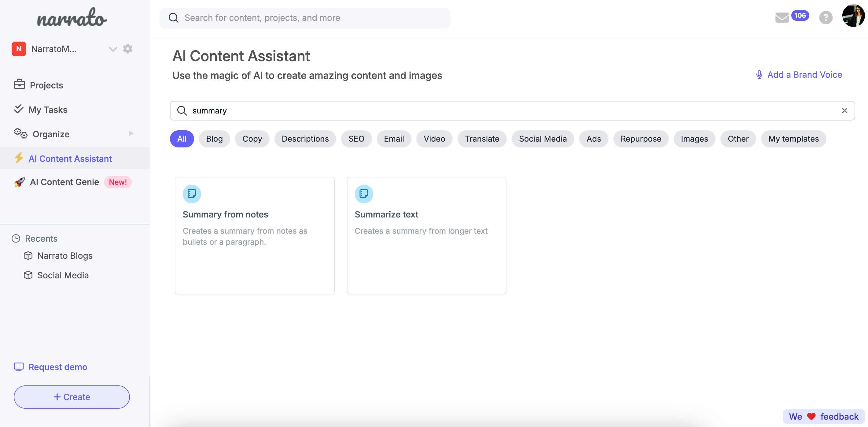The image size is (868, 427).
Task: Click the microphone Brand Voice icon
Action: pos(759,75)
